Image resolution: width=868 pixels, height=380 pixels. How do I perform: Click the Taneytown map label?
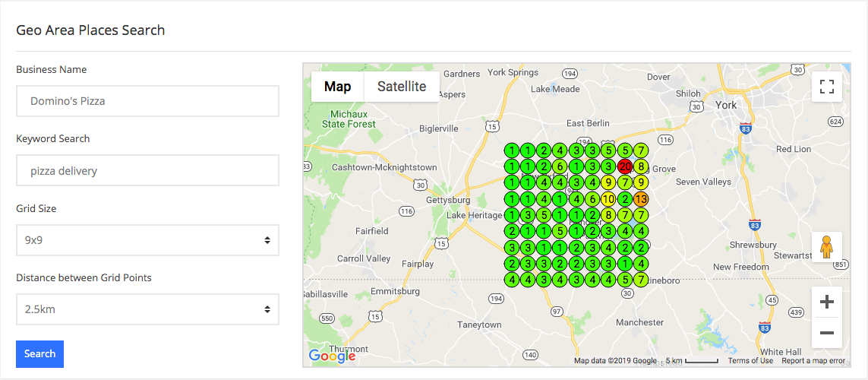pyautogui.click(x=480, y=325)
